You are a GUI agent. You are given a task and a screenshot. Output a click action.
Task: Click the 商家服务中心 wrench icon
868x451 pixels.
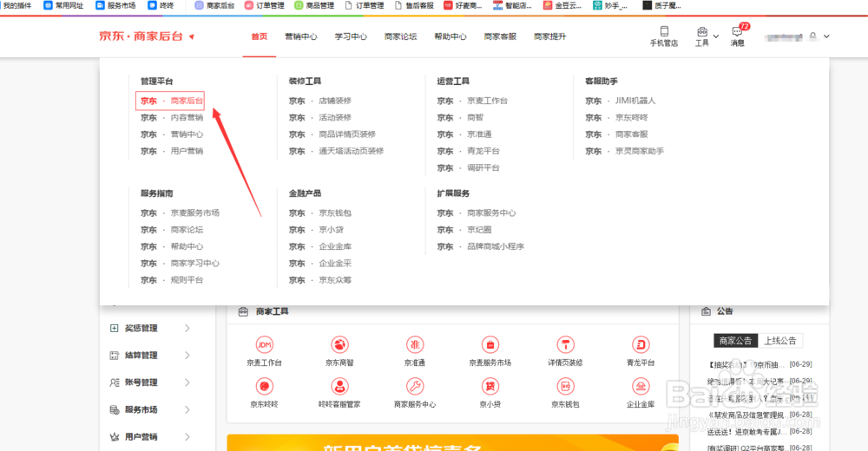(415, 386)
